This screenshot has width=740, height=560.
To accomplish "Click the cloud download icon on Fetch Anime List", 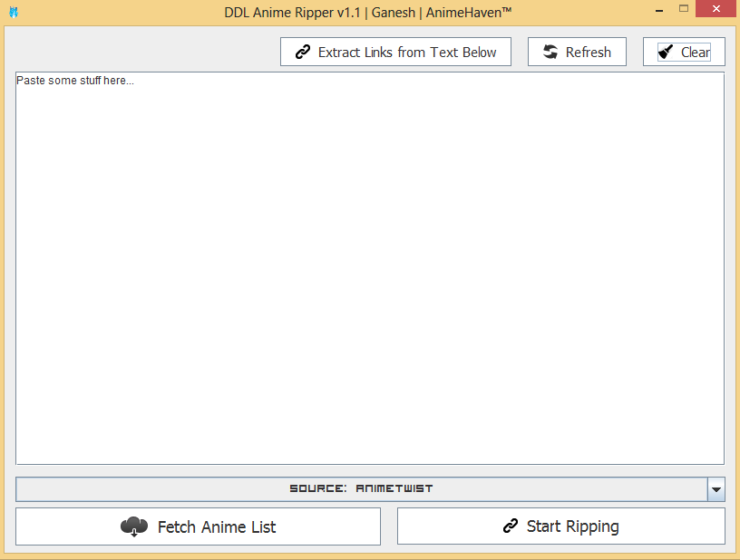I will click(134, 526).
